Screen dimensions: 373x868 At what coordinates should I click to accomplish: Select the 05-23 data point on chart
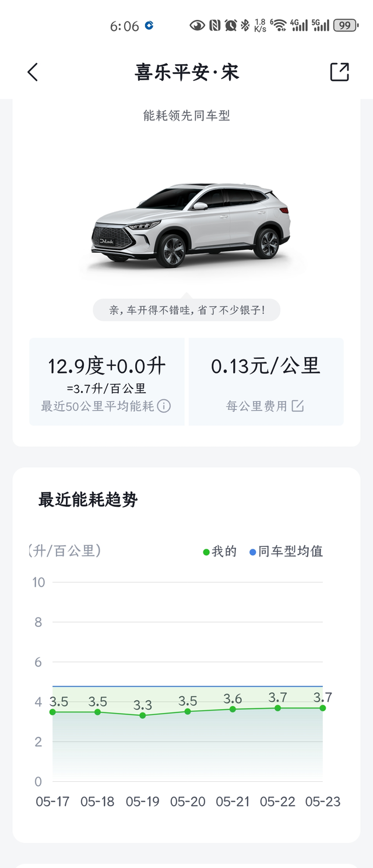322,708
